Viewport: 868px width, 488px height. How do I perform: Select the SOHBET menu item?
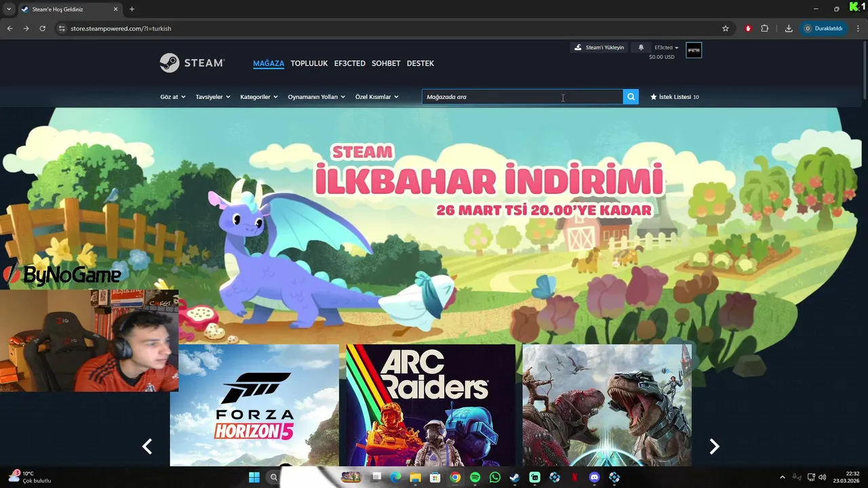[386, 63]
